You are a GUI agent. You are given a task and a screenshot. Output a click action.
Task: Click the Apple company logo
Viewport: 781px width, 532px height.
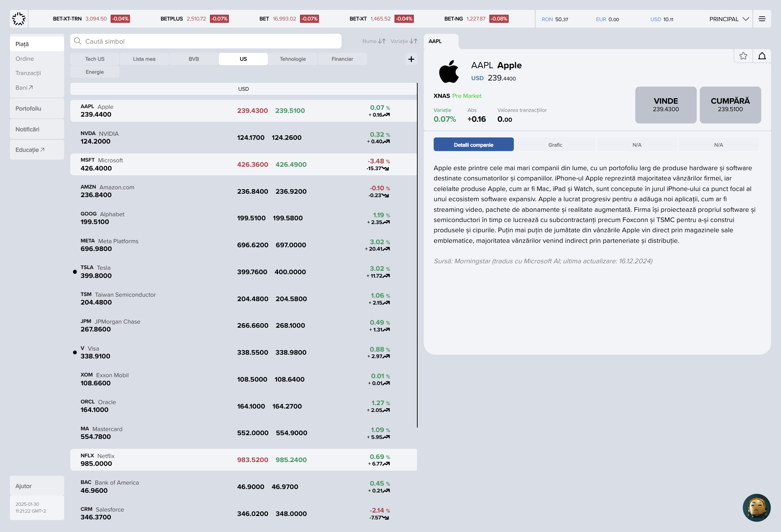tap(449, 72)
